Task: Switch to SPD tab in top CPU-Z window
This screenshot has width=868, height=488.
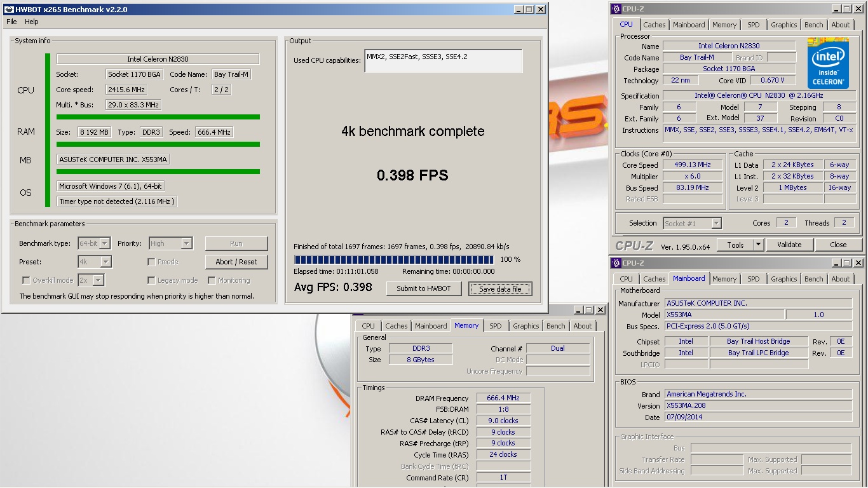Action: pyautogui.click(x=753, y=25)
